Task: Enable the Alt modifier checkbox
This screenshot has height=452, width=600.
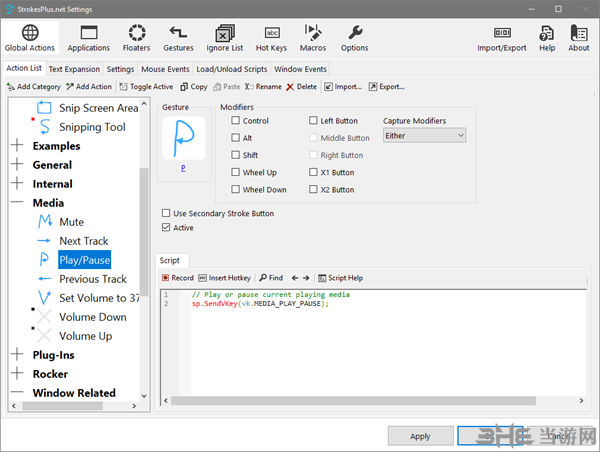Action: pyautogui.click(x=235, y=137)
